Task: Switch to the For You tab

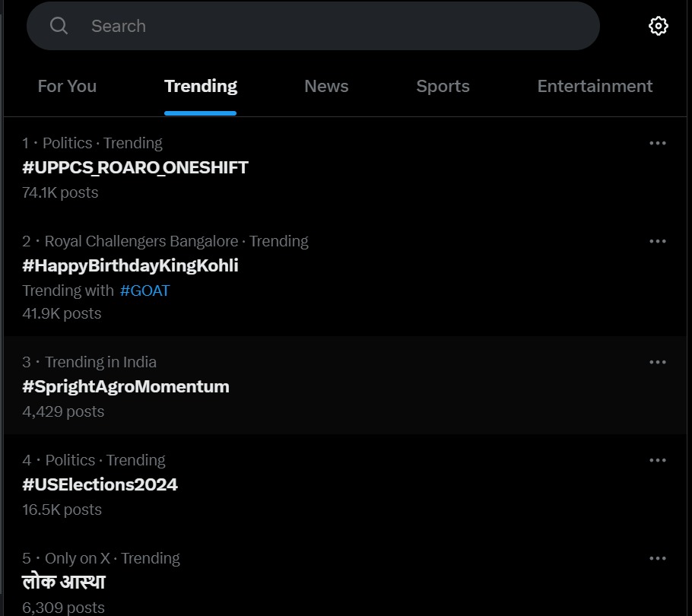Action: (x=67, y=87)
